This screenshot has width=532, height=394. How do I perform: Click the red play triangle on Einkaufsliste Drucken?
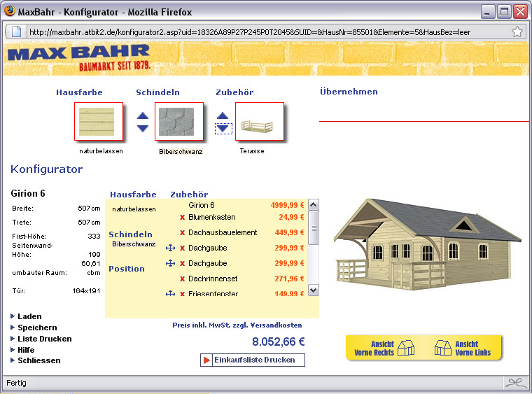point(206,360)
